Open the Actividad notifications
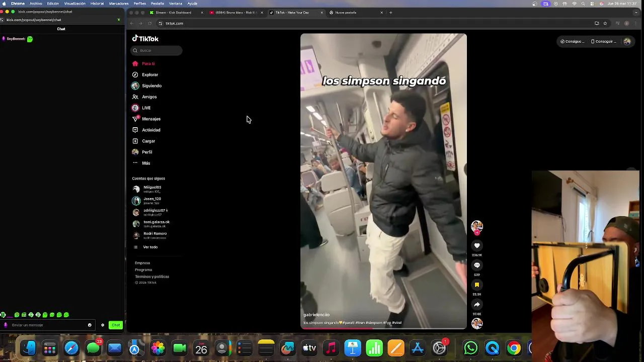Image resolution: width=644 pixels, height=362 pixels. tap(146, 130)
